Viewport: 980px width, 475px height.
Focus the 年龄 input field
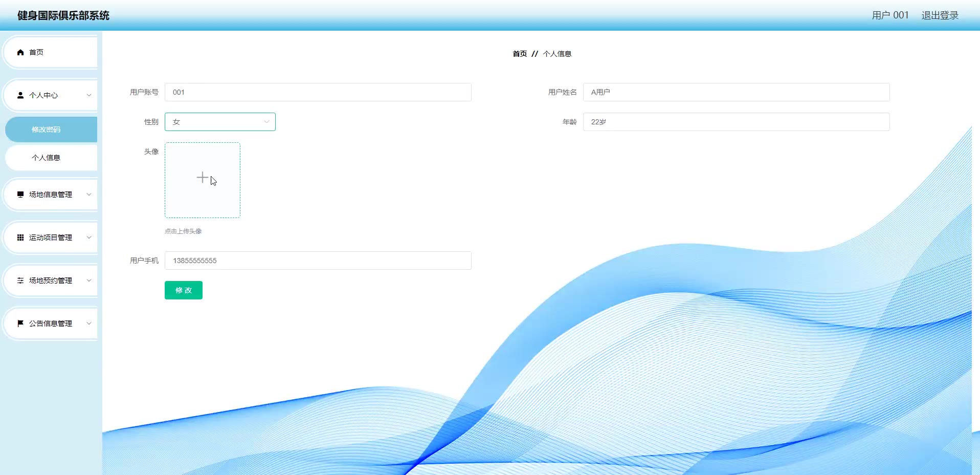coord(737,122)
